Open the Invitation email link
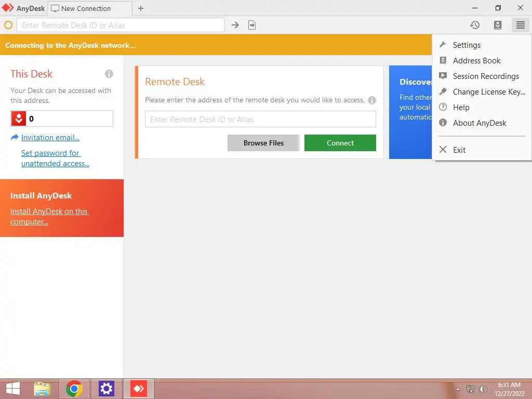The height and width of the screenshot is (399, 532). [50, 137]
